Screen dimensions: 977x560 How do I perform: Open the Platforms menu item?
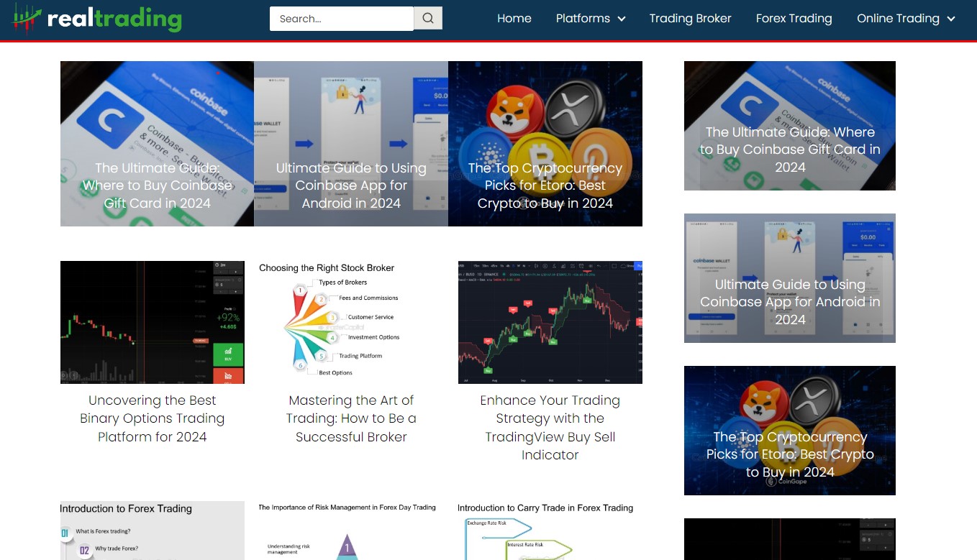coord(583,19)
